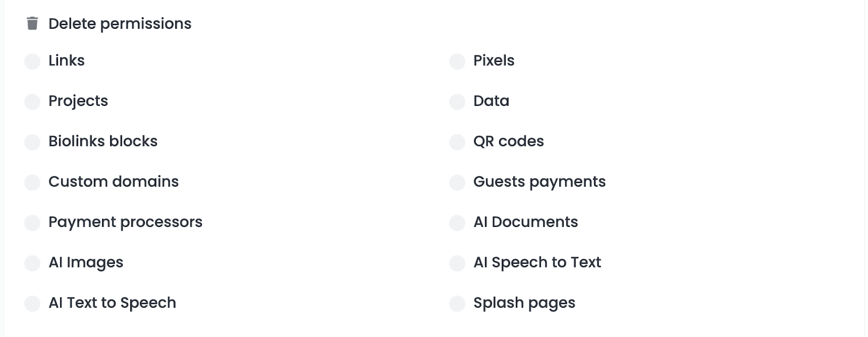Check AI Speech to Text checkbox
Viewport: 868px width, 337px height.
click(457, 263)
